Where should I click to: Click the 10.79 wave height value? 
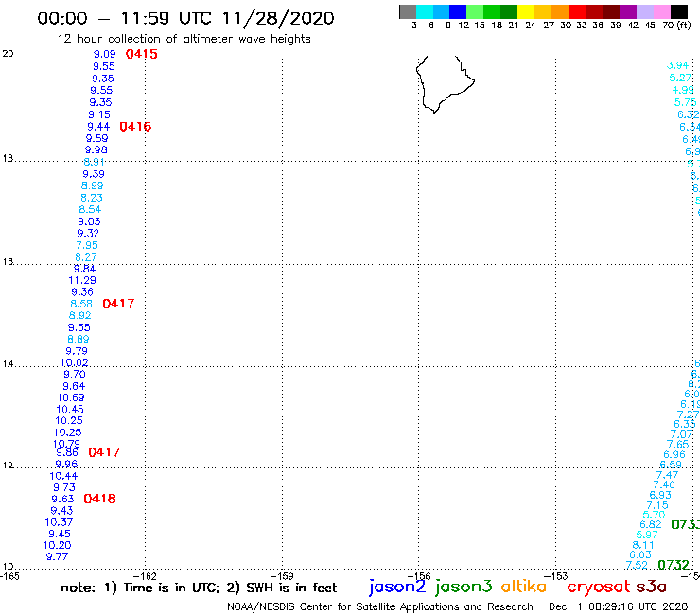(x=66, y=444)
